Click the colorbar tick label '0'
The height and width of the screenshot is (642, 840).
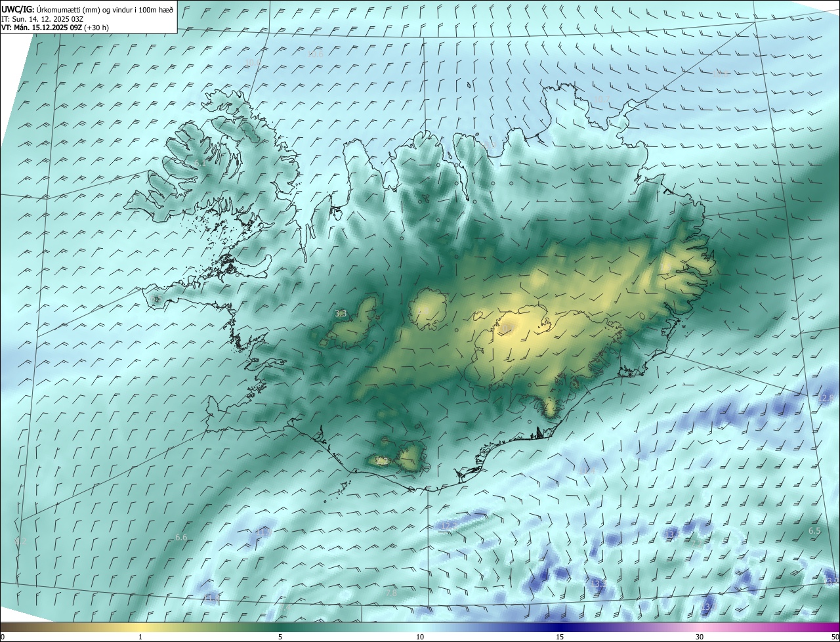pyautogui.click(x=3, y=637)
